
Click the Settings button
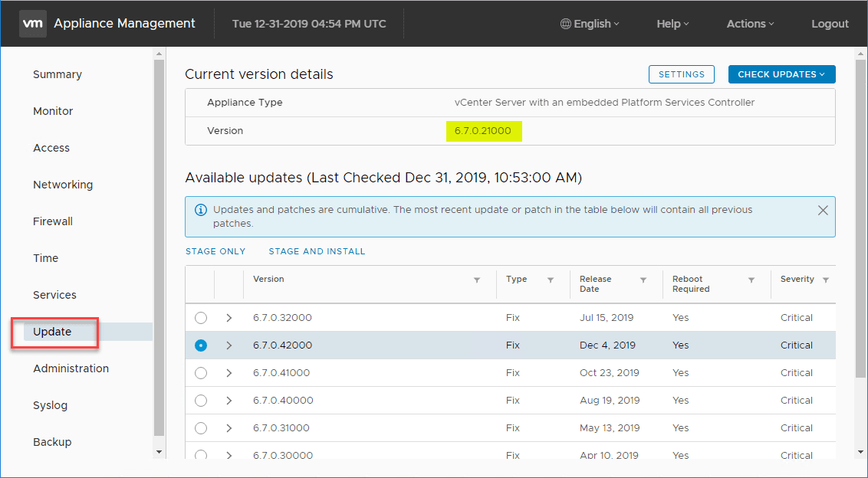682,74
